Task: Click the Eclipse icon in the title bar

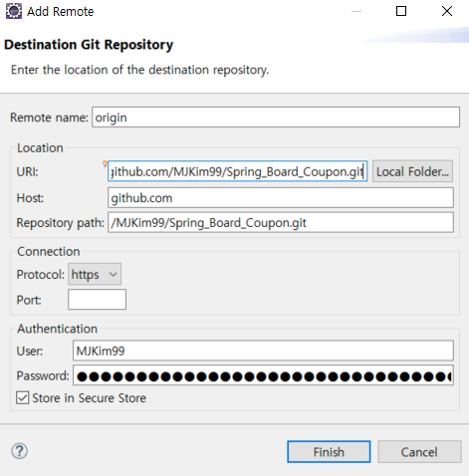Action: (x=14, y=11)
